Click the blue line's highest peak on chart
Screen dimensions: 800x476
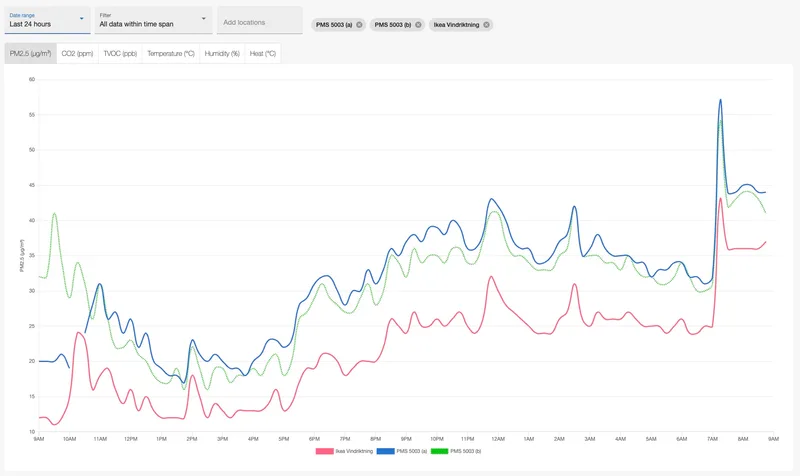click(720, 100)
